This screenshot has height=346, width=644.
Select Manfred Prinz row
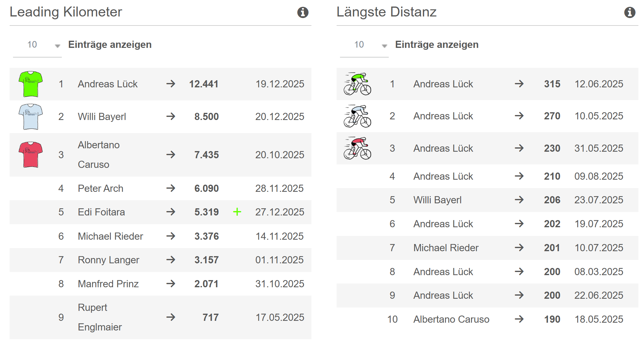coord(108,284)
